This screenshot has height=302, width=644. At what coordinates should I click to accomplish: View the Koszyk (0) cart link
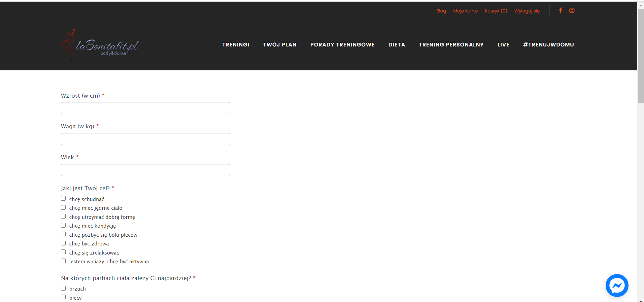(x=496, y=11)
